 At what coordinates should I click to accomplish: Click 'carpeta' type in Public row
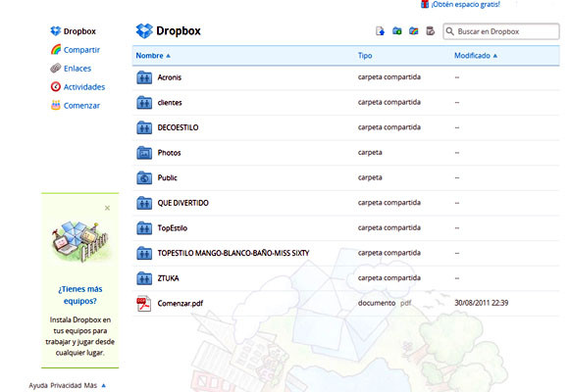click(370, 177)
